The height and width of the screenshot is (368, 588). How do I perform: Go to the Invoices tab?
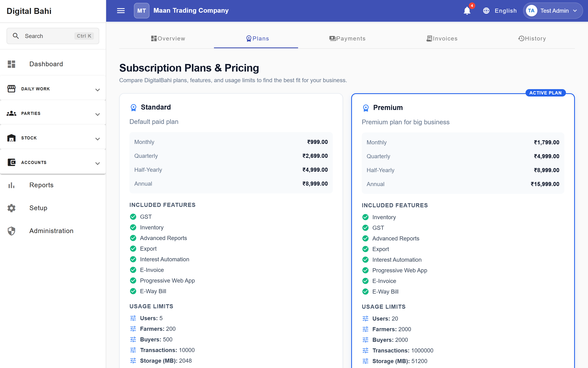click(442, 38)
